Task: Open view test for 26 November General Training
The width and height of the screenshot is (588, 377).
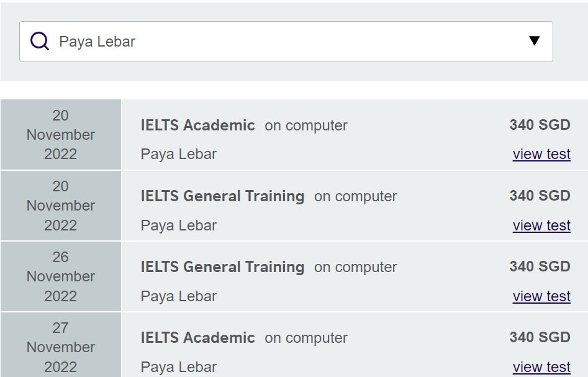Action: (541, 296)
